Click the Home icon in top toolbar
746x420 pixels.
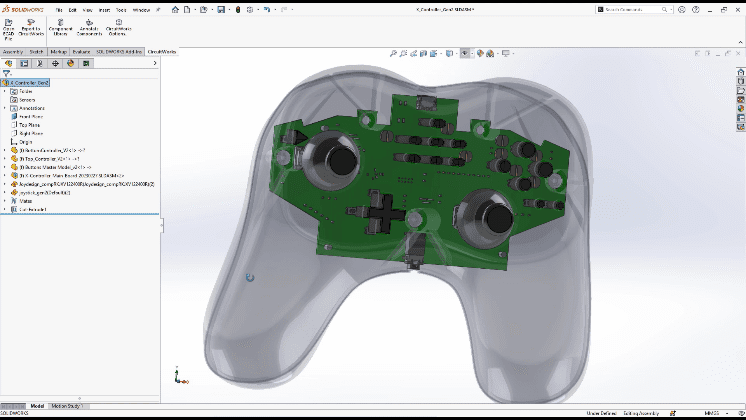[175, 10]
